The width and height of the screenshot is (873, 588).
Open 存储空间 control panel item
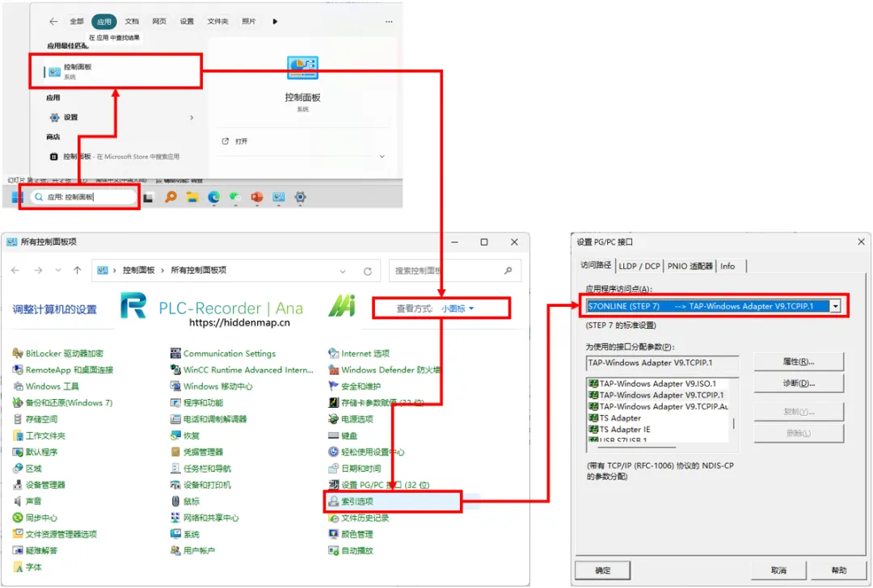coord(35,419)
